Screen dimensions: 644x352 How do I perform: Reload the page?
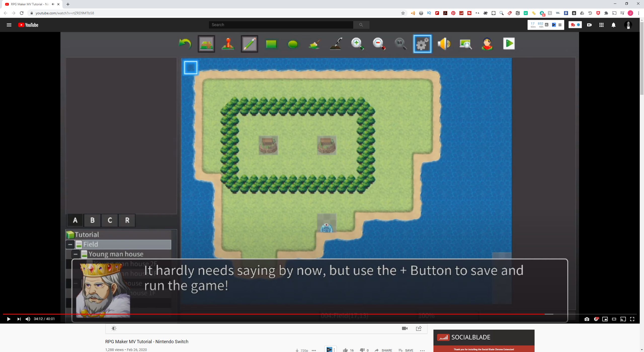pos(22,13)
